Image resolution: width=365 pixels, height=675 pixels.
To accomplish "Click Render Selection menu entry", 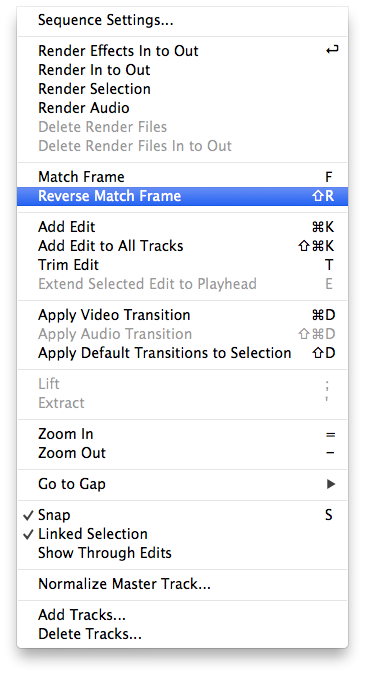I will [x=182, y=89].
